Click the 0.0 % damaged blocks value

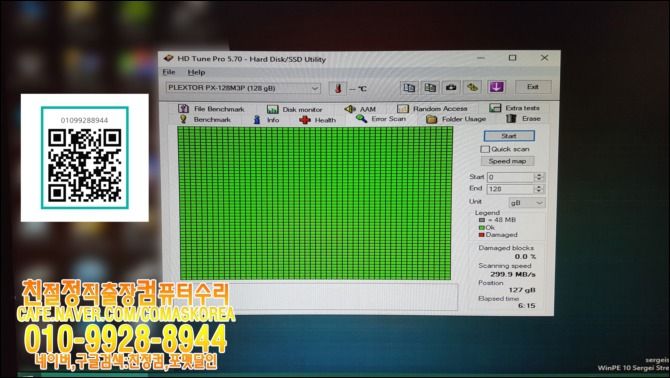click(525, 257)
